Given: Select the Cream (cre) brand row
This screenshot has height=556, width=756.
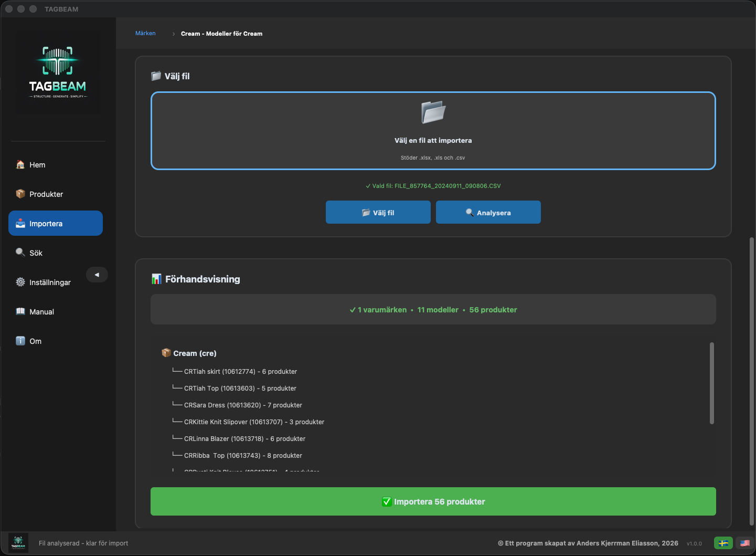Looking at the screenshot, I should point(189,353).
